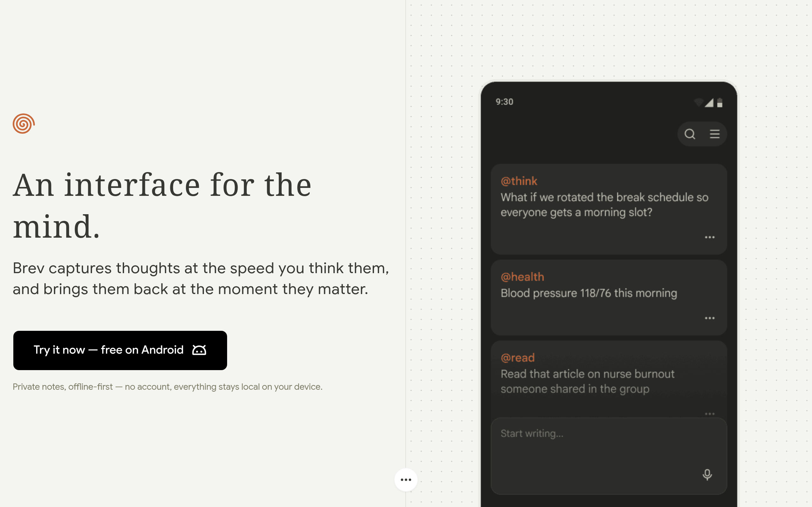This screenshot has height=507, width=812.
Task: Click the Wi-Fi icon in phone status bar
Action: coord(698,103)
